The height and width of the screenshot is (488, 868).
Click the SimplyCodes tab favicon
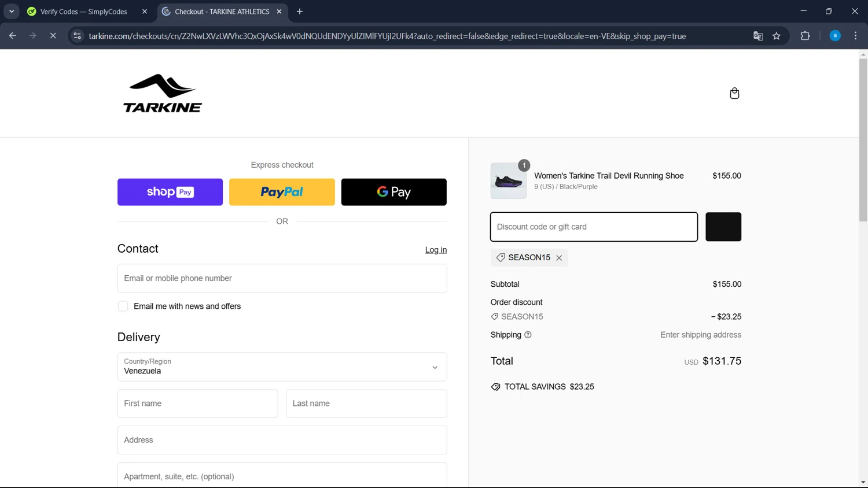click(32, 12)
